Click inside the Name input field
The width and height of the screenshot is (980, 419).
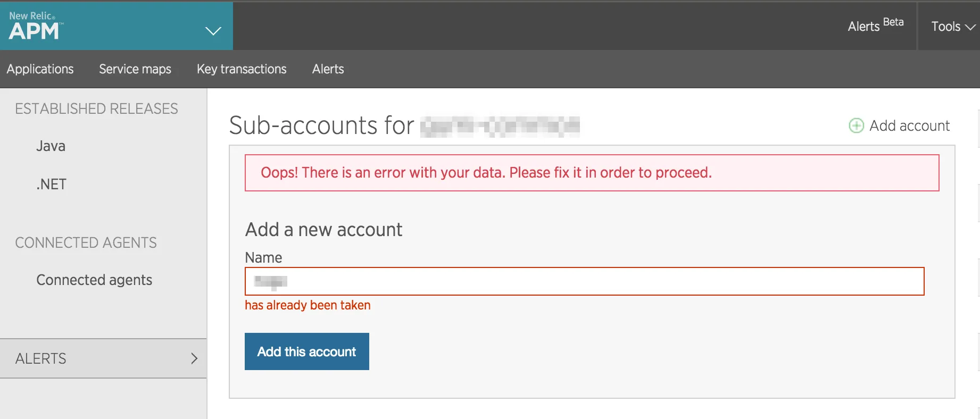click(x=584, y=281)
